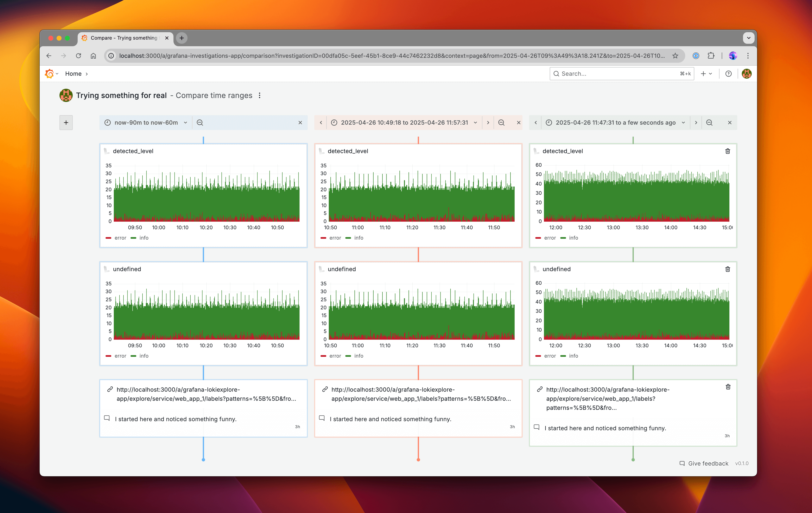Open the help question mark icon
Screen dimensions: 812x513
[x=728, y=74]
